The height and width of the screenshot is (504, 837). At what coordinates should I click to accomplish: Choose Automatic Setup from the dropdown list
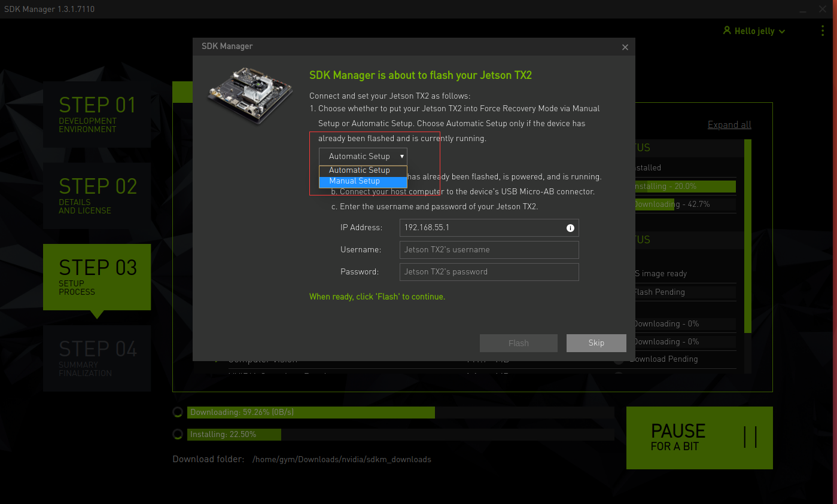tap(363, 170)
